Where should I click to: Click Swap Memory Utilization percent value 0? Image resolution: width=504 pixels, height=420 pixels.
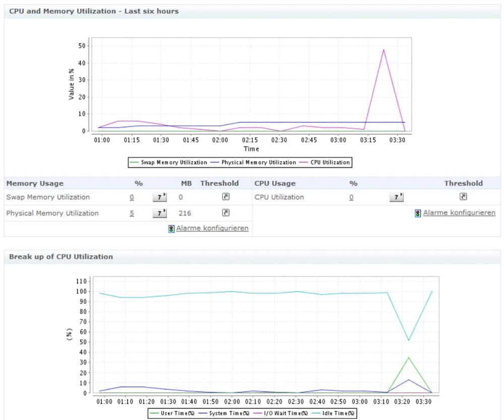pos(132,197)
